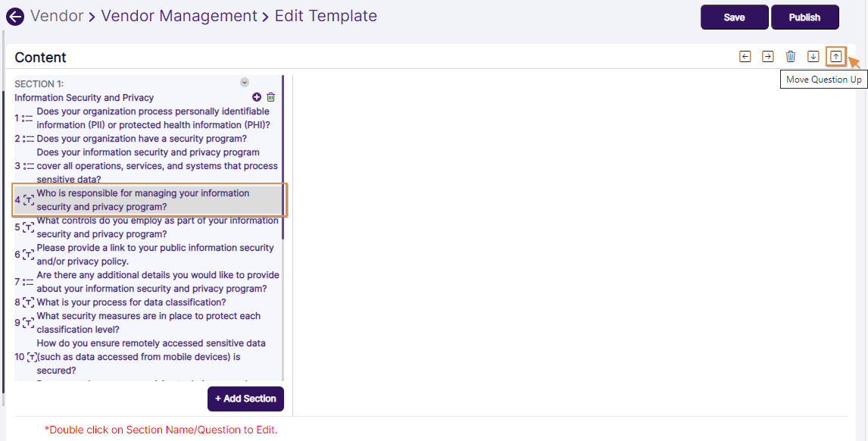
Task: Add a question using the plus icon in Section 1
Action: tap(256, 97)
